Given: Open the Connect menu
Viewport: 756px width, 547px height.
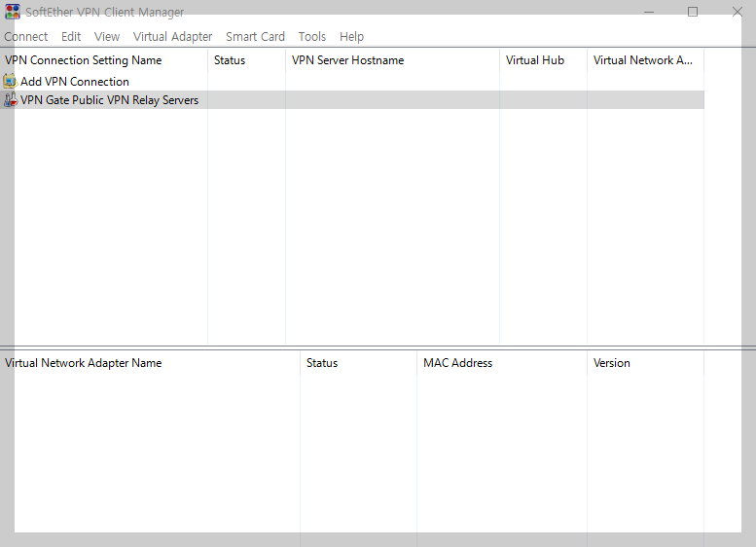Looking at the screenshot, I should tap(26, 37).
